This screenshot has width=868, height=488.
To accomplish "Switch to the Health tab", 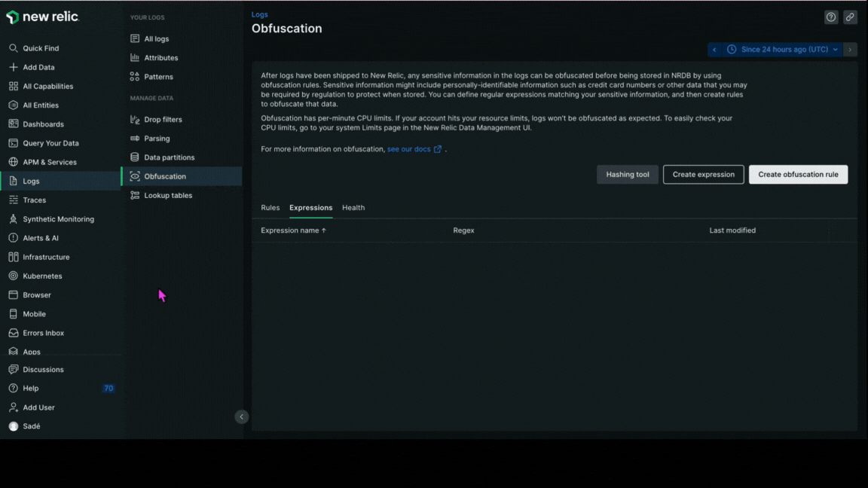I will click(353, 208).
